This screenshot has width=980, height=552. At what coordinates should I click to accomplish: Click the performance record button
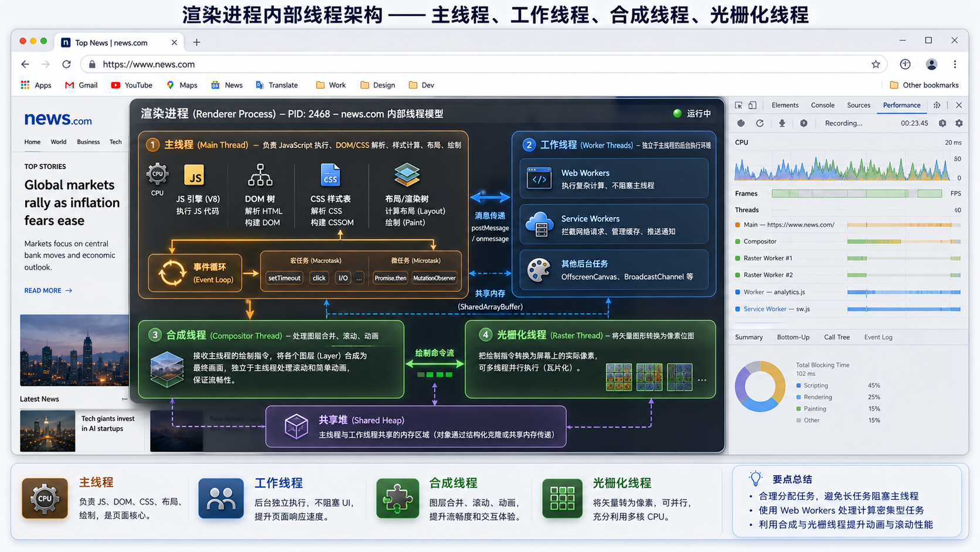pos(741,123)
